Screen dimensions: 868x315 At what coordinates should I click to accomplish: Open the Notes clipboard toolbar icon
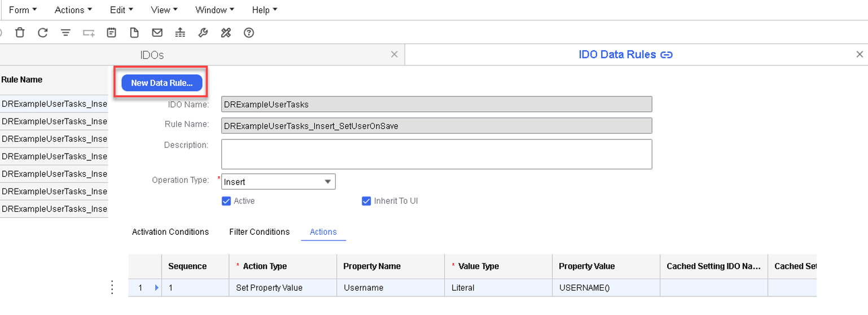click(x=111, y=33)
